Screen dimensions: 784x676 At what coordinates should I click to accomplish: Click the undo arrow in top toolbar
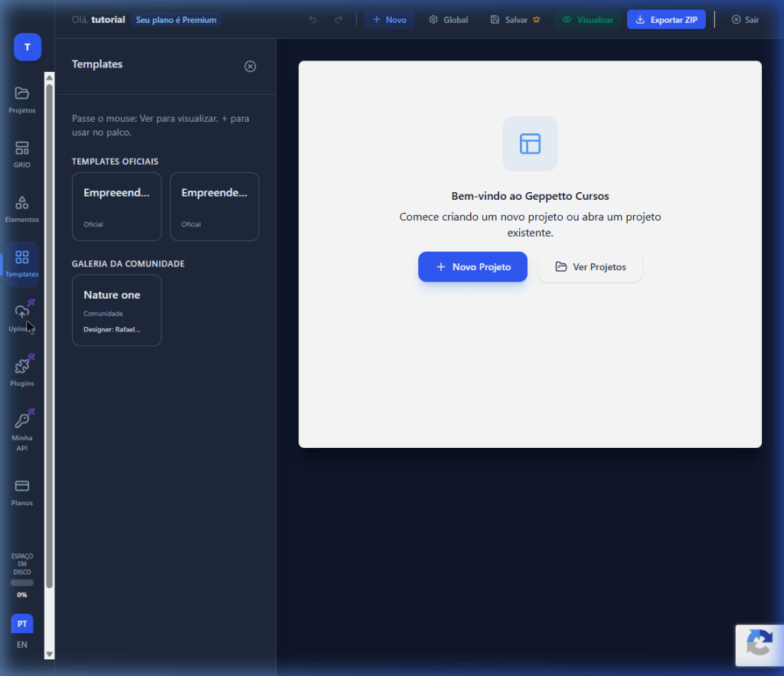(312, 20)
